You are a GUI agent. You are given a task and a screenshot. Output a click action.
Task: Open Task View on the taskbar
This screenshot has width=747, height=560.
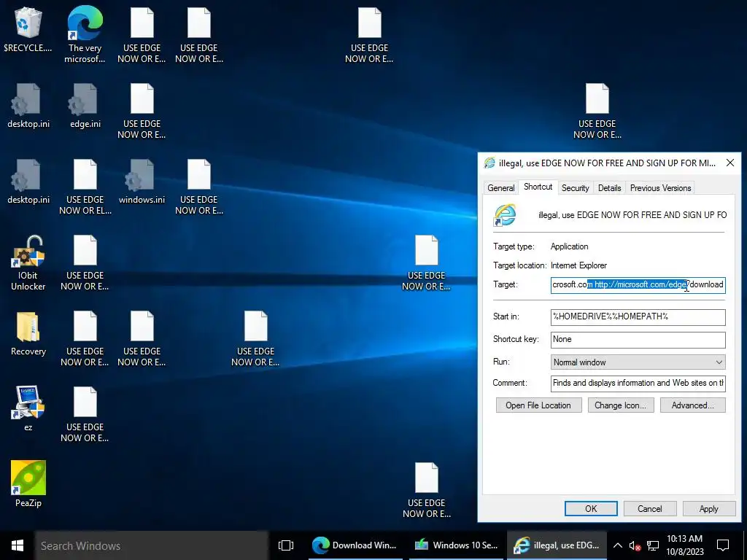[286, 545]
